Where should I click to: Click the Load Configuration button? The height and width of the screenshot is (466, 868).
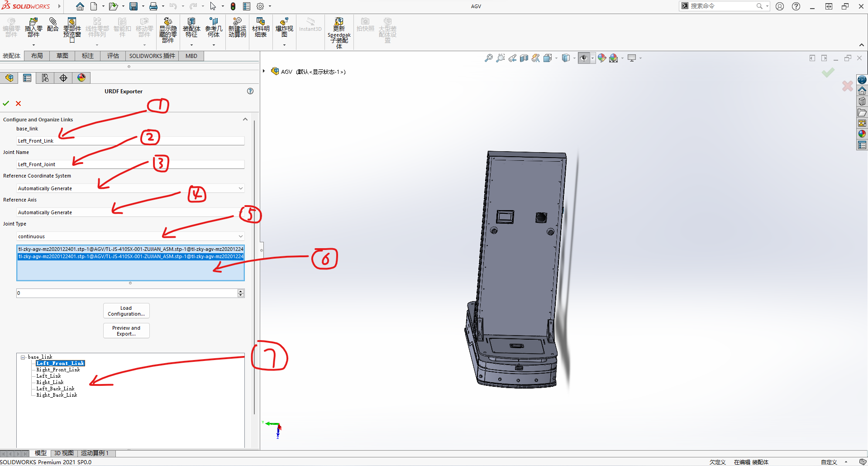click(126, 311)
